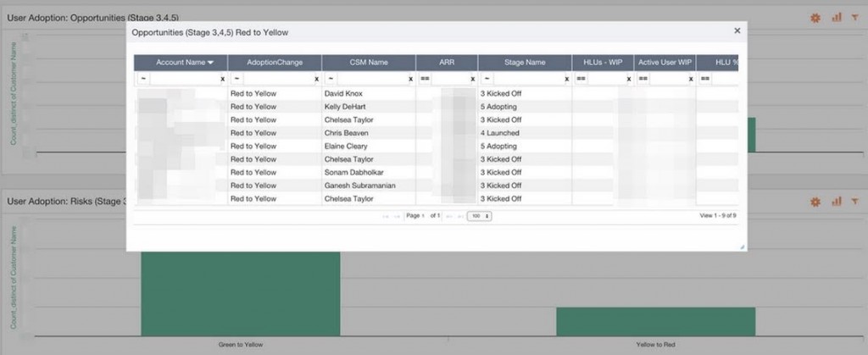This screenshot has height=355, width=868.
Task: Open rows-per-page dropdown showing 100
Action: 480,216
